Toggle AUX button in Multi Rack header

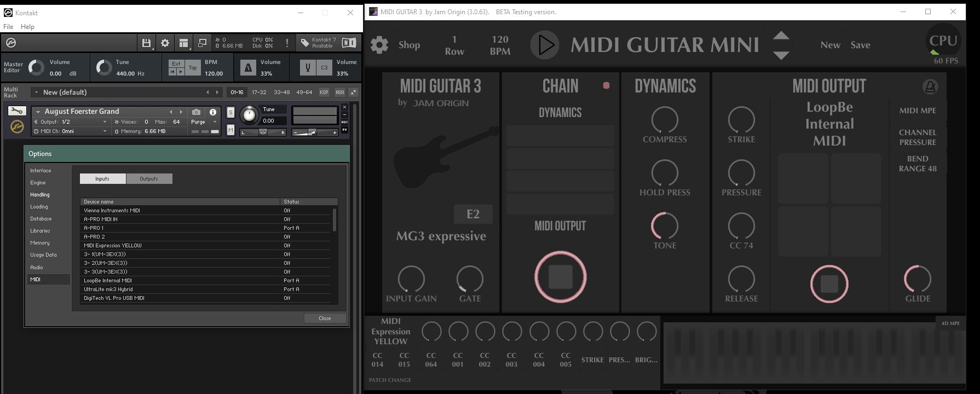[339, 92]
